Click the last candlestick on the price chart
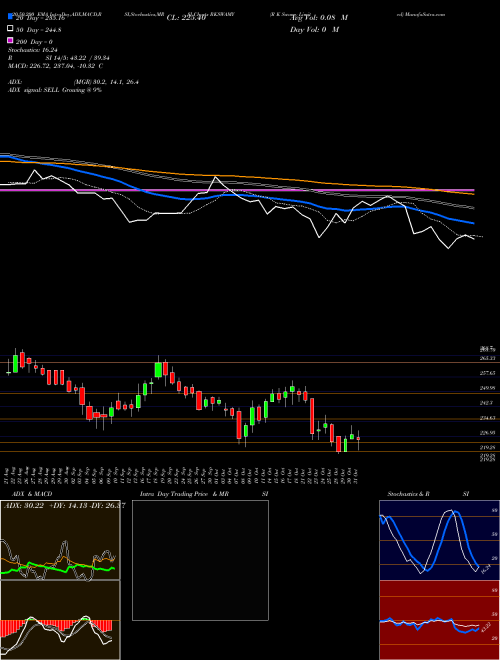Screen dimensions: 500x660 coord(359,439)
